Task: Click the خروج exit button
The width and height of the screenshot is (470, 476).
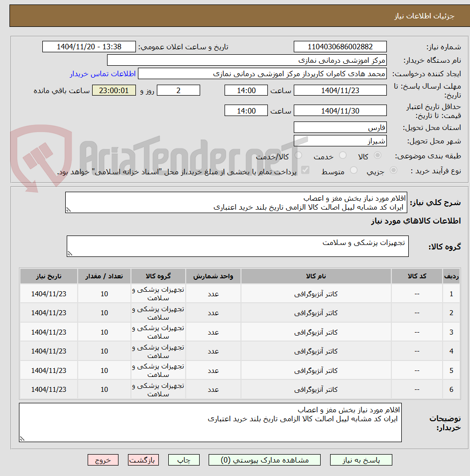Action: tap(103, 460)
